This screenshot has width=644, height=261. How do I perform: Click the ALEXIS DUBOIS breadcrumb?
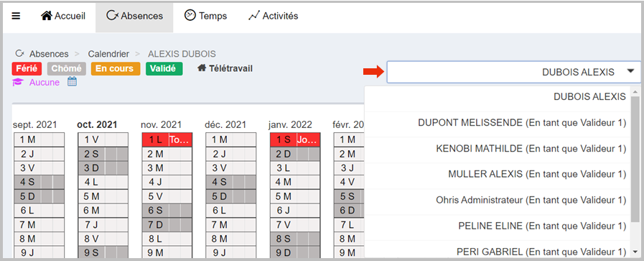(x=182, y=54)
